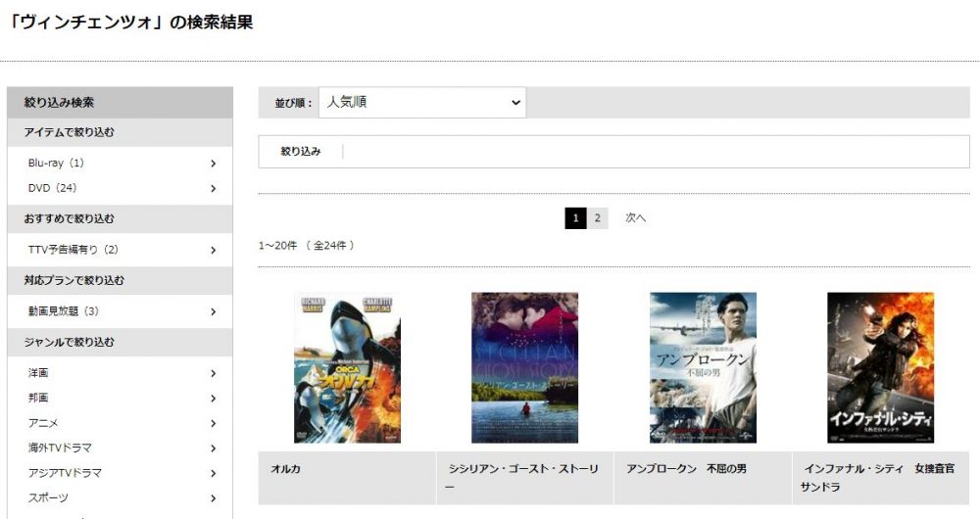Open the オルカ movie cover thumbnail

tap(347, 368)
